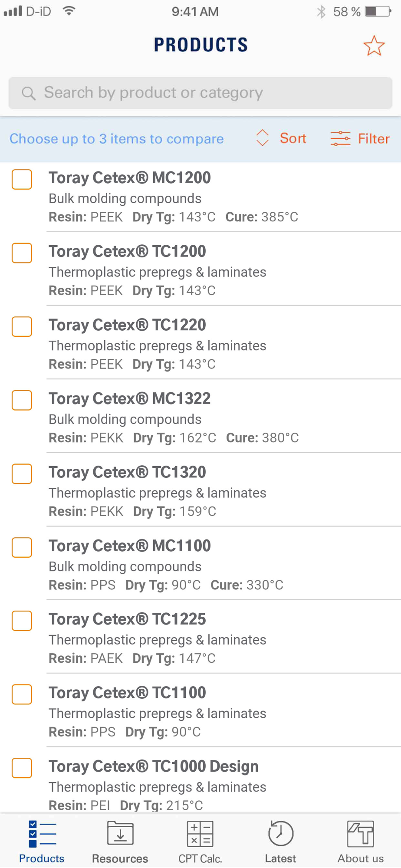Viewport: 401px width, 868px height.
Task: Open the CPT Calc. calculator icon
Action: (200, 833)
